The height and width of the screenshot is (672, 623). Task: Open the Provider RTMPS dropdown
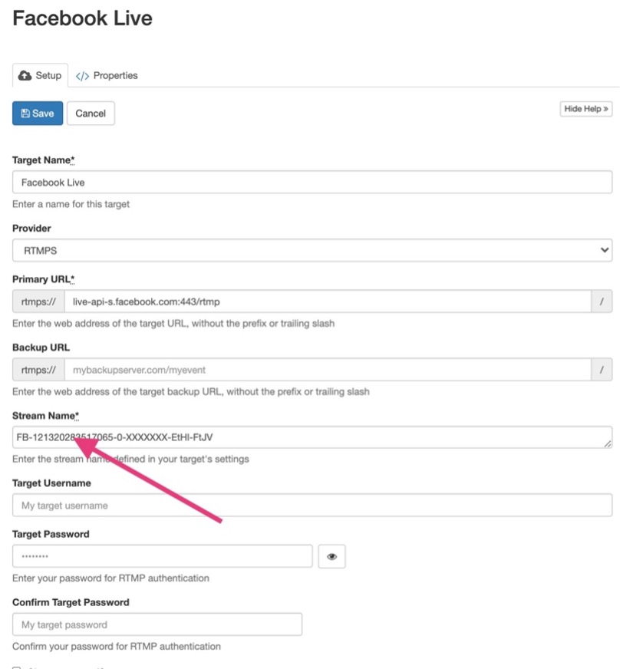pyautogui.click(x=311, y=250)
